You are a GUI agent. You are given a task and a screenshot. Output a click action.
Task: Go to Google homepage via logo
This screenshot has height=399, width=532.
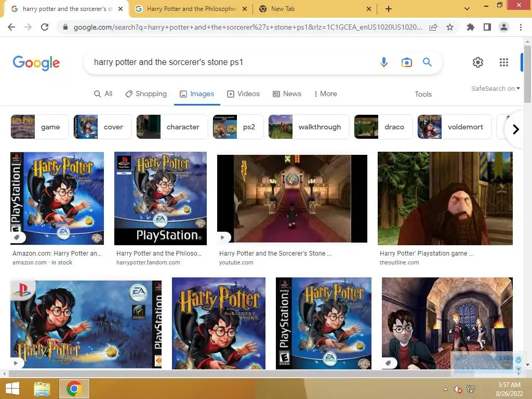pyautogui.click(x=36, y=63)
